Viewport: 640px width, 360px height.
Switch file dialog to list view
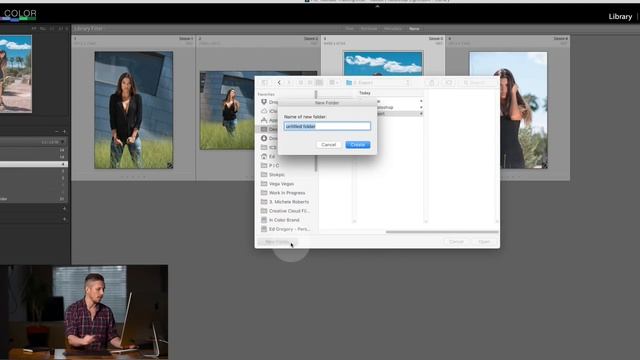310,82
